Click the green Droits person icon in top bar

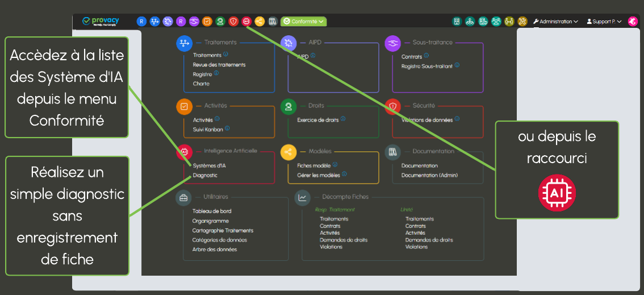pos(220,22)
